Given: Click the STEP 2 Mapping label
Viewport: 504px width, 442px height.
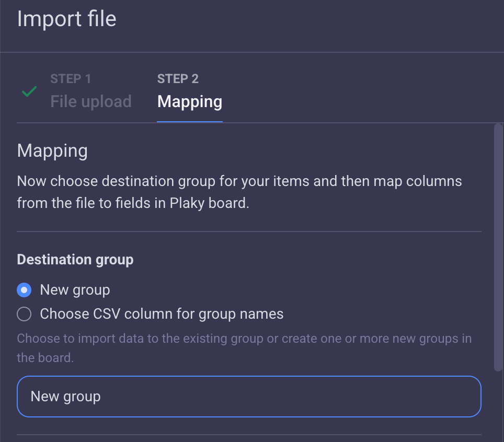Looking at the screenshot, I should point(189,91).
